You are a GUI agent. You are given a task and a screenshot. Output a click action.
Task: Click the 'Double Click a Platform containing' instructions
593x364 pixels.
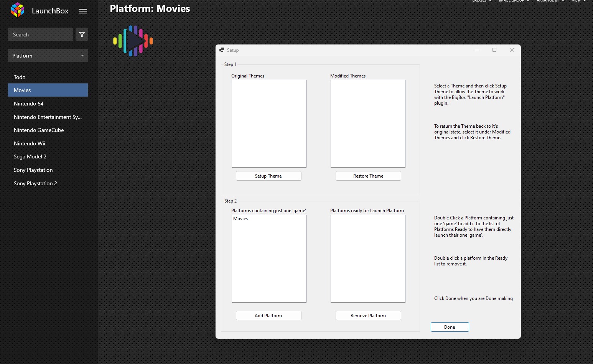click(474, 226)
